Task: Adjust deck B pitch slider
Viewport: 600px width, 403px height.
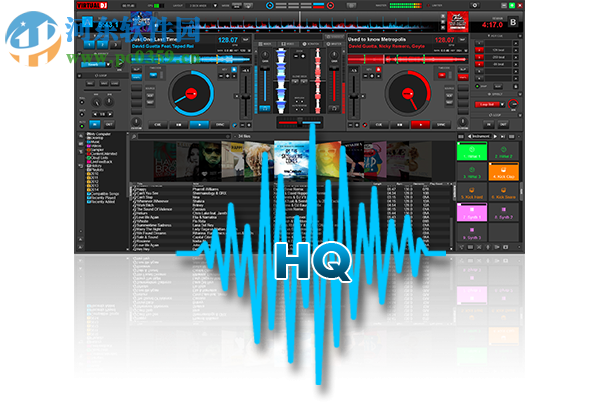Action: pyautogui.click(x=354, y=96)
